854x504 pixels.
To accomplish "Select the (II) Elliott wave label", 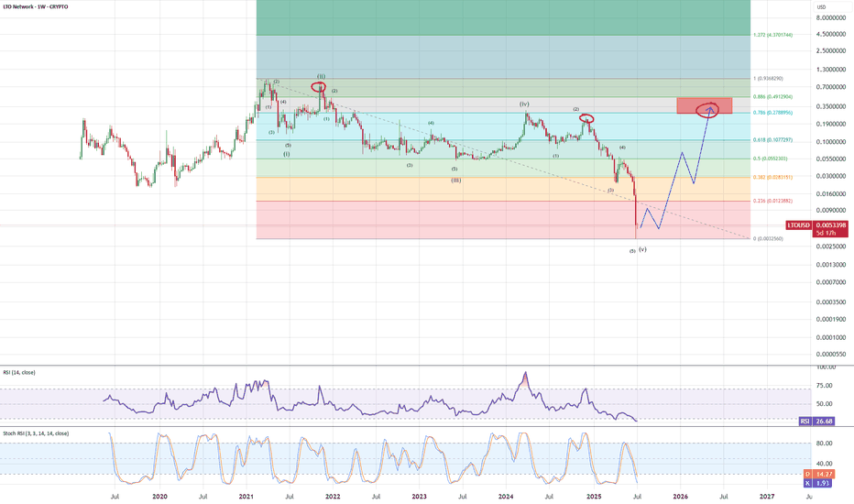I will [x=322, y=77].
